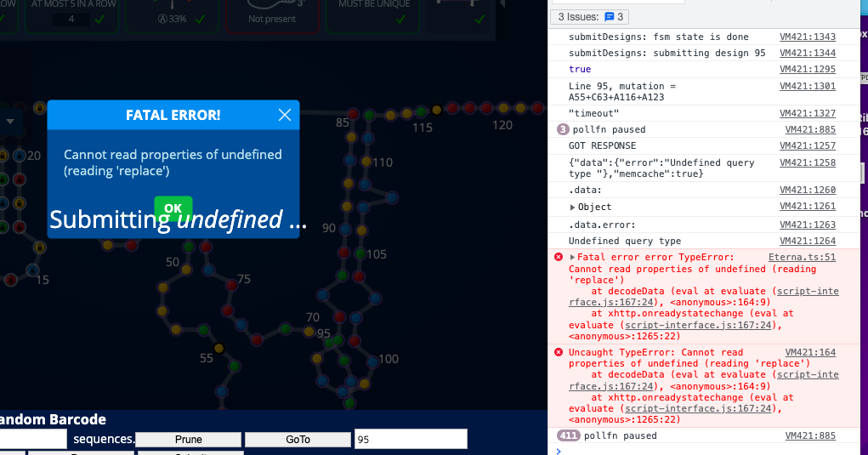Viewport: 868px width, 455px height.
Task: Open the dropdown arrow at left edge
Action: (x=10, y=122)
